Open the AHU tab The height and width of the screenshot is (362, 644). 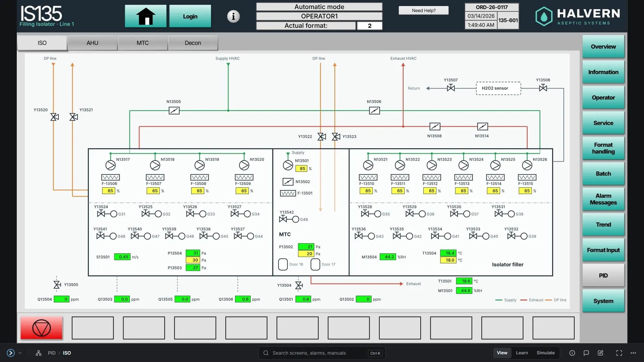92,43
